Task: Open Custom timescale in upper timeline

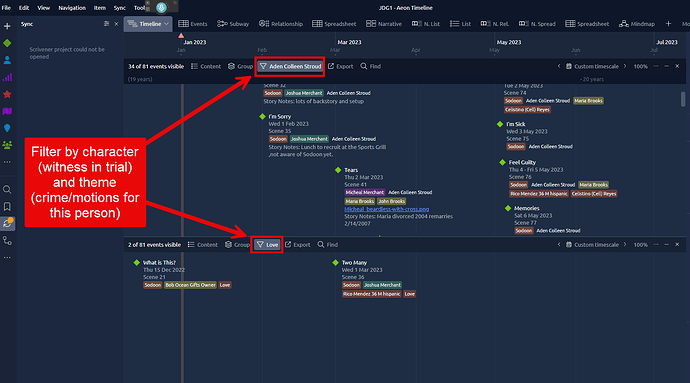Action: [x=592, y=66]
